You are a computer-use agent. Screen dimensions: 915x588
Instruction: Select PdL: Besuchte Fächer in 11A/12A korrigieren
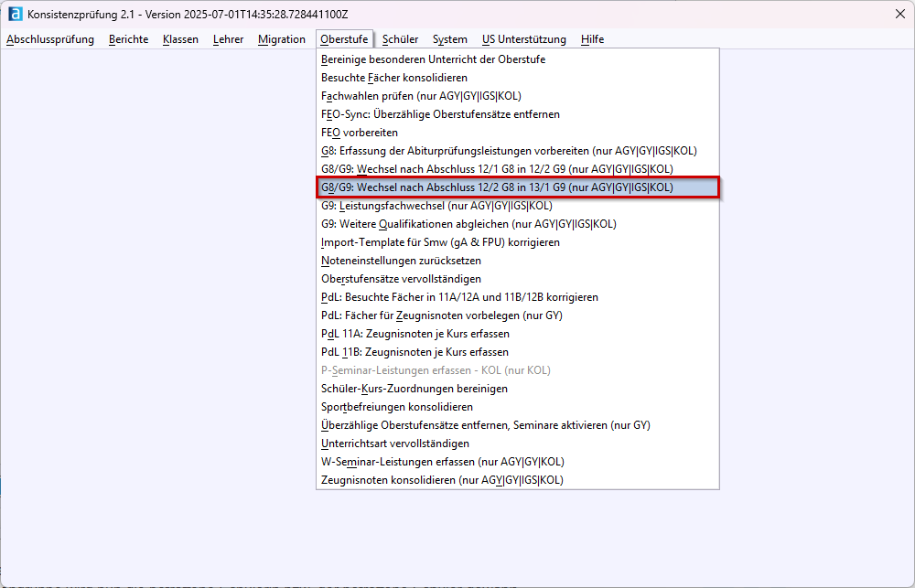(518, 297)
